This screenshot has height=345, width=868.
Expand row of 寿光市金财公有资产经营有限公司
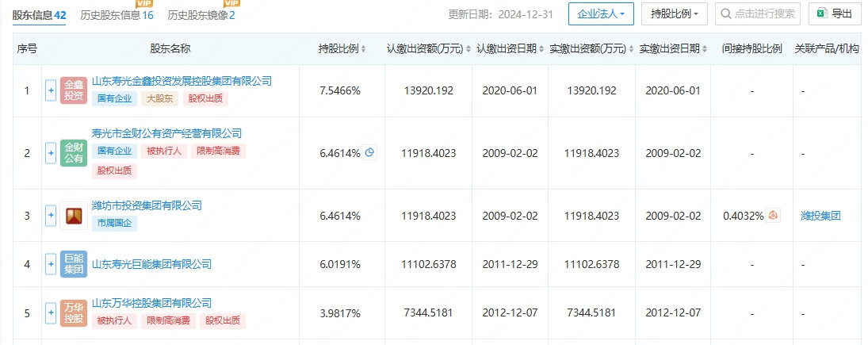[x=51, y=153]
